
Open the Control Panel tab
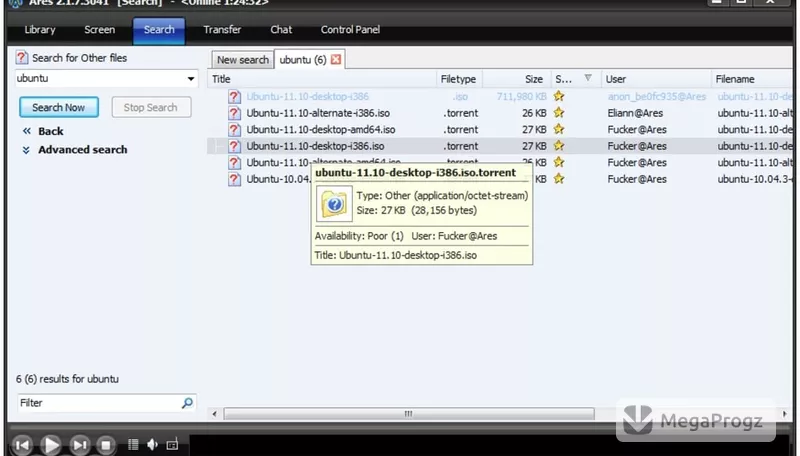point(350,30)
